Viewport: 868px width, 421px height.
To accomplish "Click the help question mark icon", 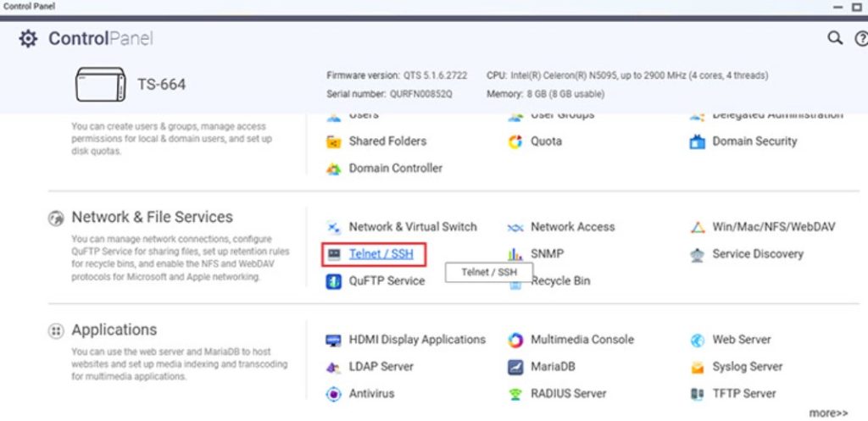I will (862, 38).
